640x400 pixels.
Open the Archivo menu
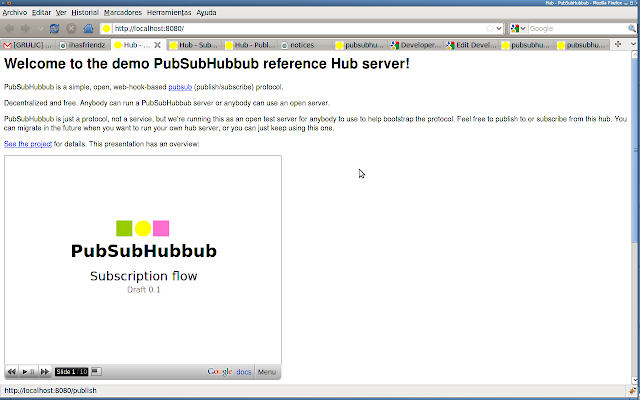click(15, 13)
